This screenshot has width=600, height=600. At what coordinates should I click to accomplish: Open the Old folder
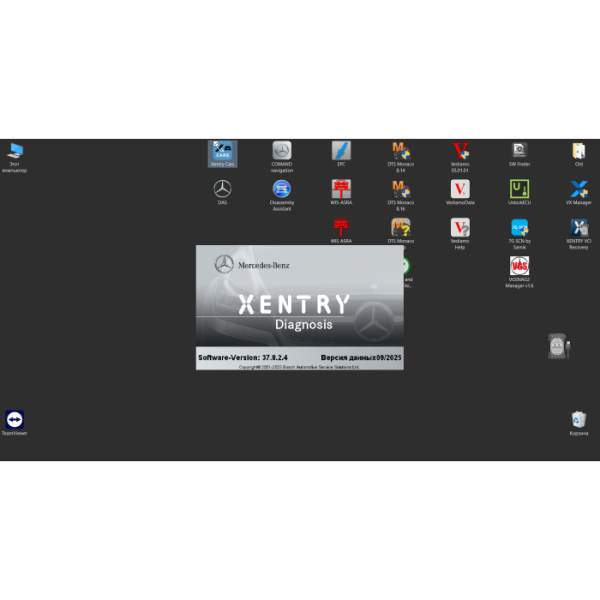tap(578, 151)
